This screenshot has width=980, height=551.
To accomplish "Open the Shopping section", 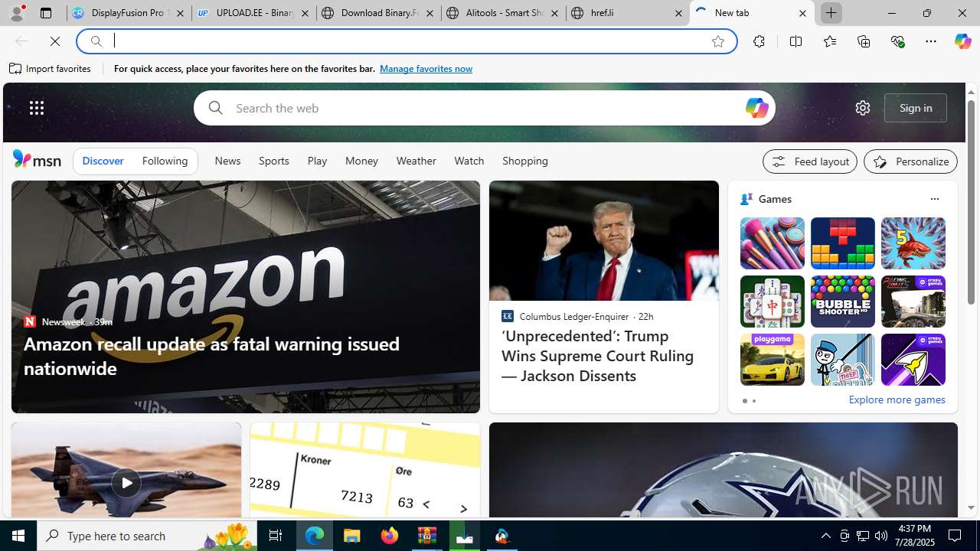I will click(525, 161).
